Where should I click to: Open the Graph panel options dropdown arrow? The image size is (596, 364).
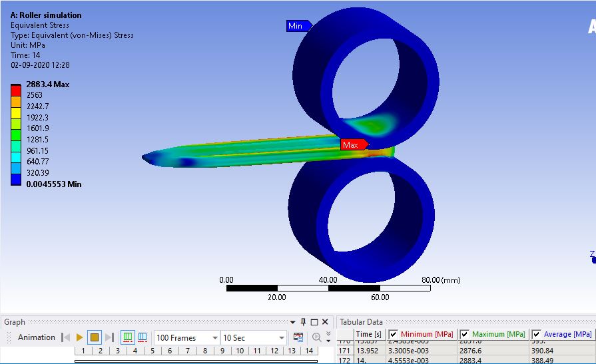click(x=292, y=322)
